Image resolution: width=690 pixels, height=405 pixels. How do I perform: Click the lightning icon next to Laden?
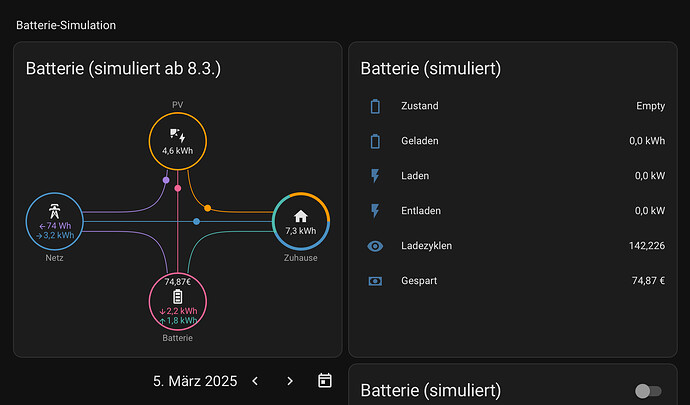pyautogui.click(x=375, y=176)
